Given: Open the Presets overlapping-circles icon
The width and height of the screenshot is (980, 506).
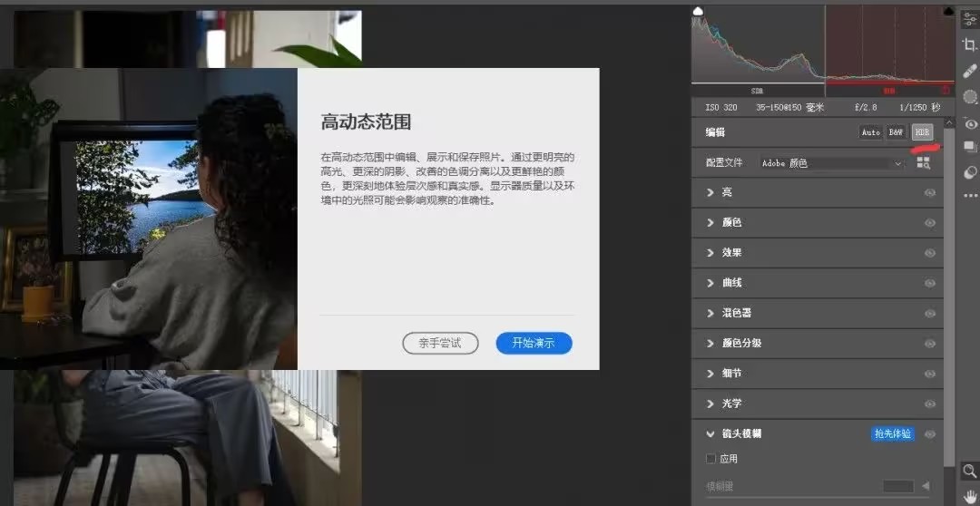Looking at the screenshot, I should (969, 171).
